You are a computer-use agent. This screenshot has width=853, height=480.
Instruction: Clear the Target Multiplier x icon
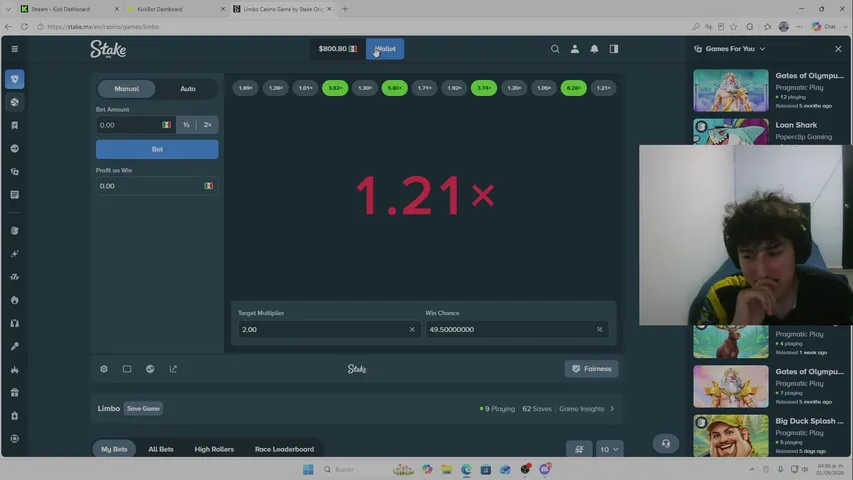[x=412, y=329]
